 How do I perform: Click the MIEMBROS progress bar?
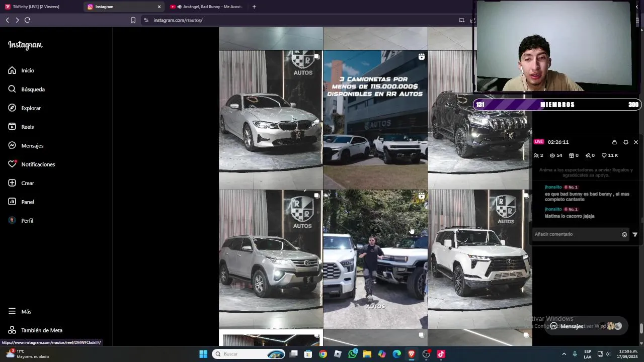[557, 105]
